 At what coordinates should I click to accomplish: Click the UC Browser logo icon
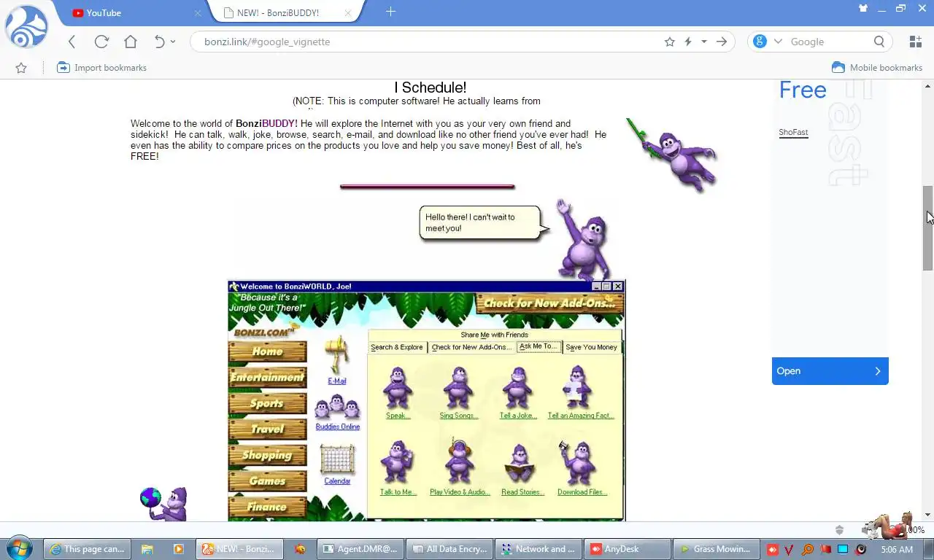tap(26, 27)
